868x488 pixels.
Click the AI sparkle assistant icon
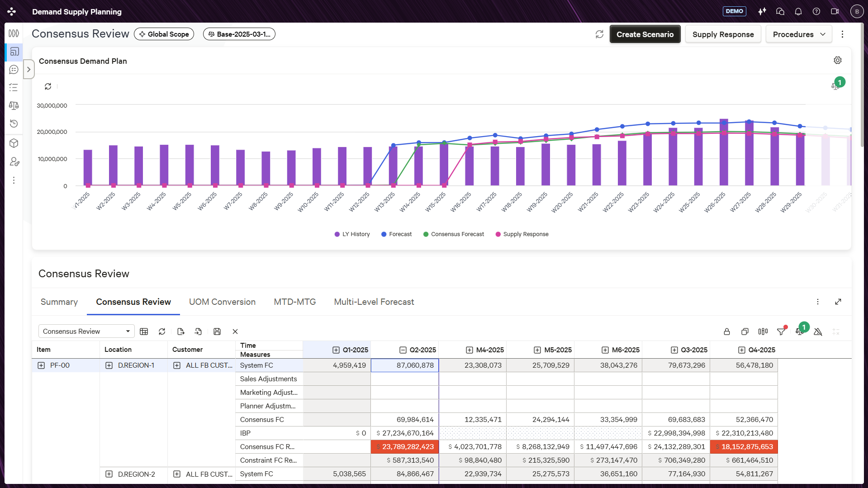coord(762,11)
